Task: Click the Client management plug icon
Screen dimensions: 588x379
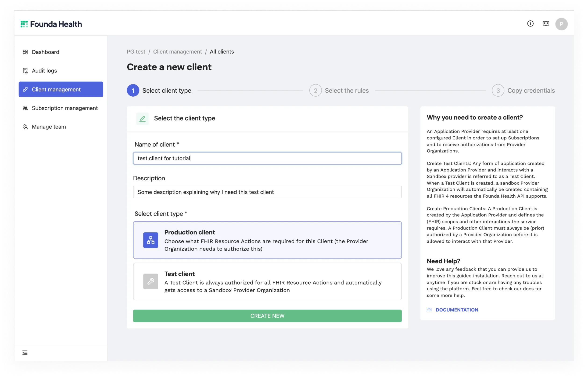Action: [25, 89]
